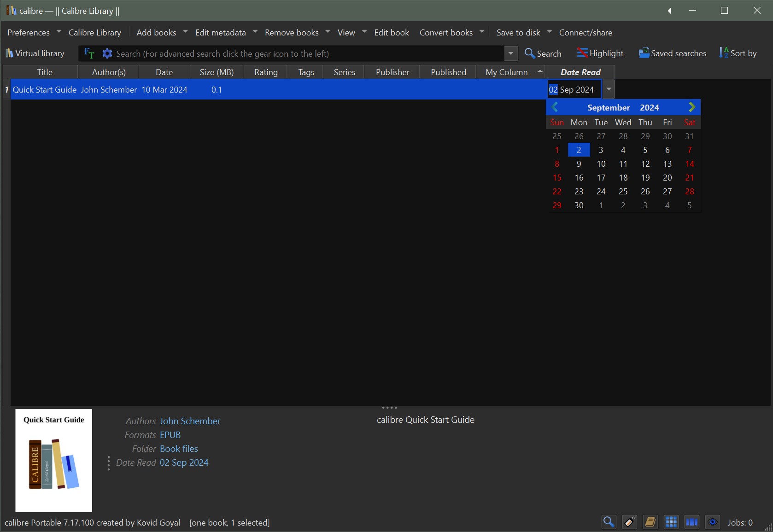
Task: Sort by the Author(s) column header
Action: click(x=109, y=72)
